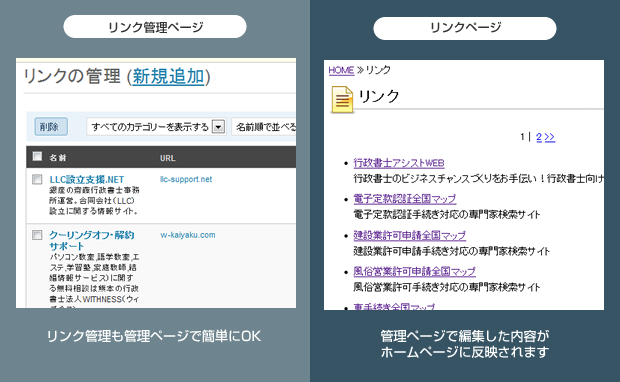Open the 電子定款認証全国マップ link

tap(405, 199)
